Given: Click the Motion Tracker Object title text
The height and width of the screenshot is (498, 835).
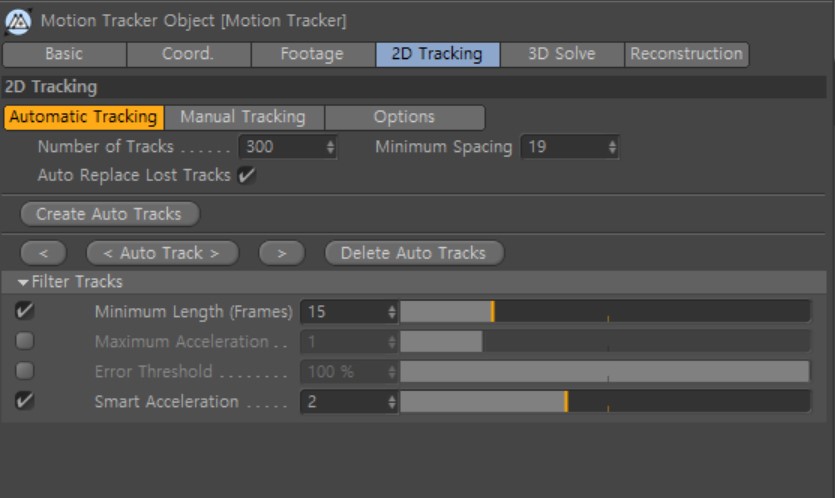Looking at the screenshot, I should coord(194,21).
